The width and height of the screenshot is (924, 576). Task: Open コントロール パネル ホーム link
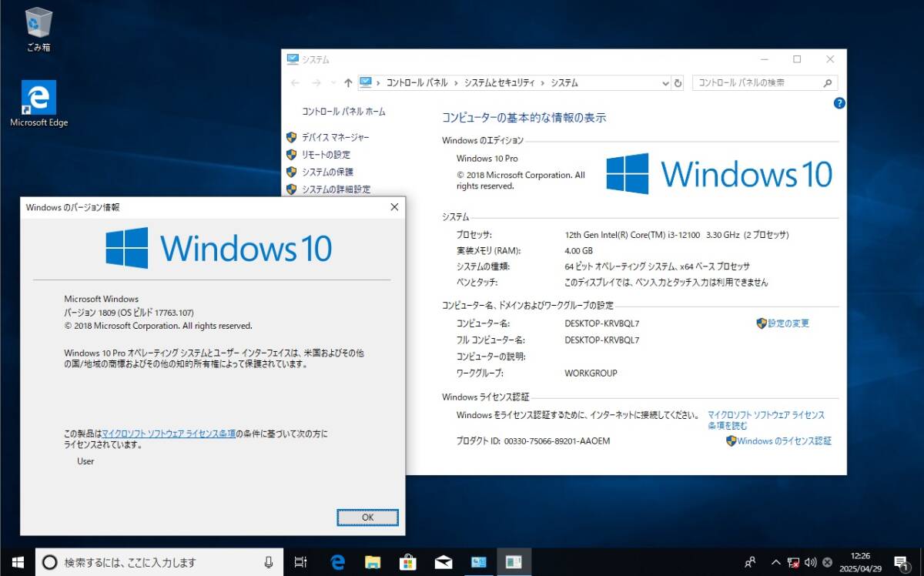tap(343, 112)
